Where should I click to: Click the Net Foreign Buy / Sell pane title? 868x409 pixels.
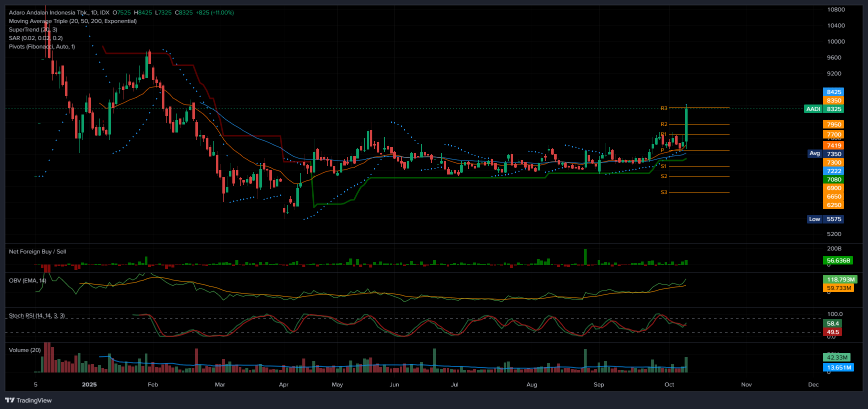(x=37, y=251)
